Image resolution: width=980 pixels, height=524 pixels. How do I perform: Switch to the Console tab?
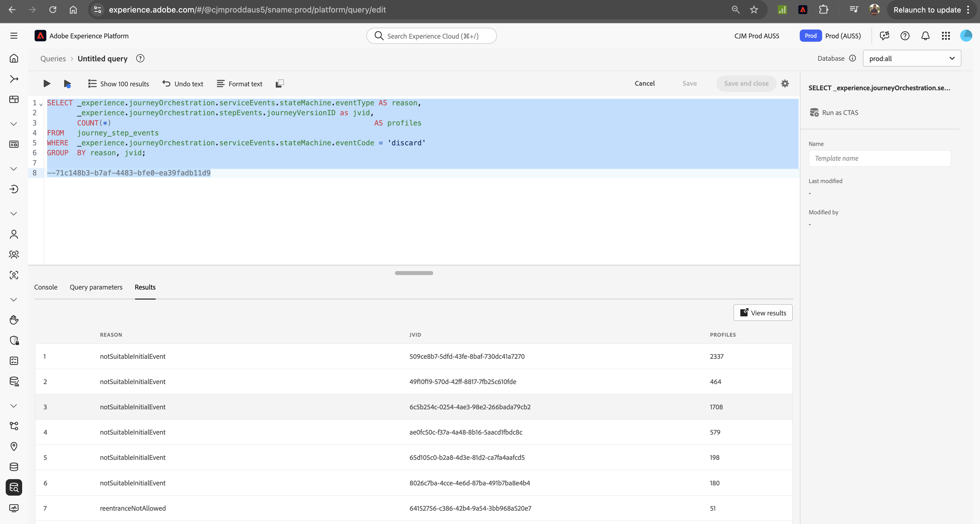coord(45,287)
